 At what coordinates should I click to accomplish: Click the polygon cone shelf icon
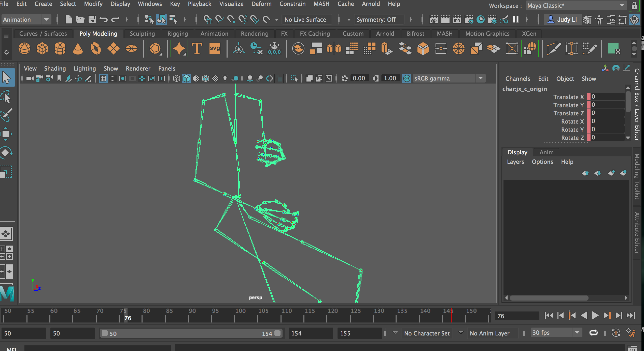pyautogui.click(x=78, y=48)
